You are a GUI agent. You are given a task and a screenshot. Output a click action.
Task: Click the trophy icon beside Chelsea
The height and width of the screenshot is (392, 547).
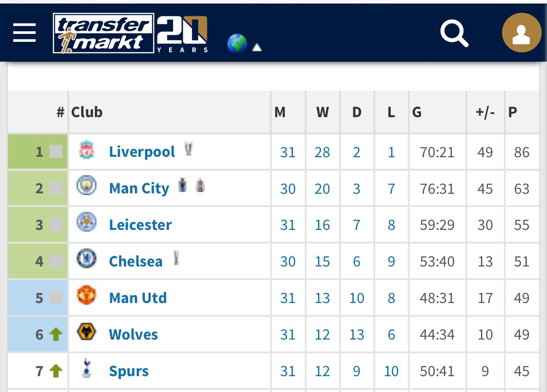[176, 258]
